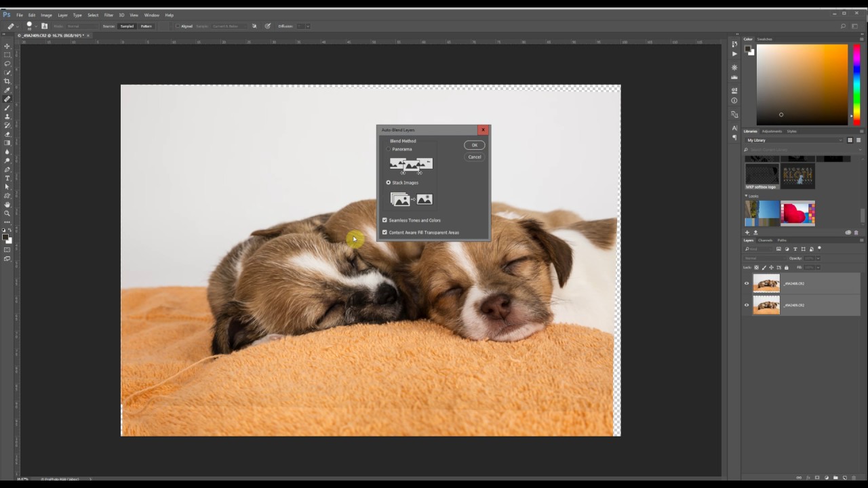The width and height of the screenshot is (868, 488).
Task: Set healing source to Pattern
Action: [x=146, y=26]
